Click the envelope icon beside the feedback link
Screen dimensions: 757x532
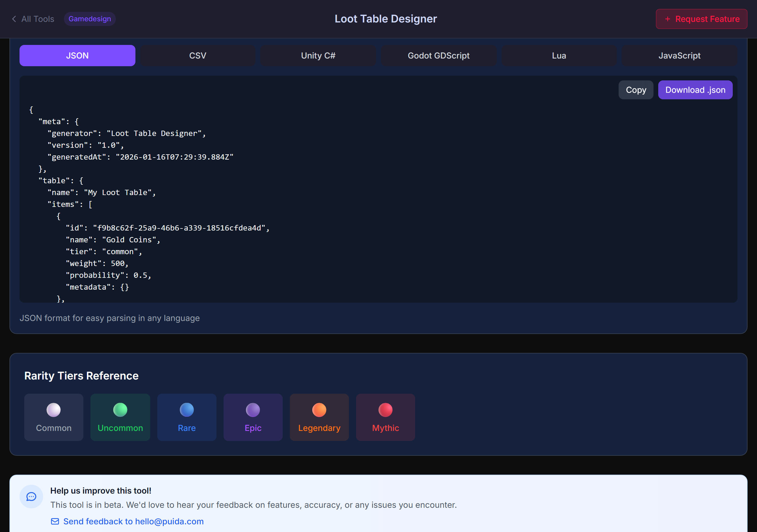[55, 521]
